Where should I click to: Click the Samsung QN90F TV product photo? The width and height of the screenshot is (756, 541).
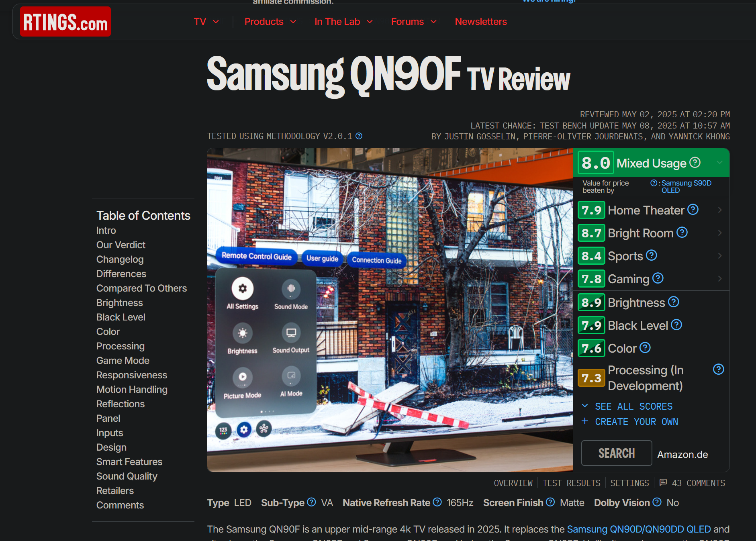[x=390, y=310]
